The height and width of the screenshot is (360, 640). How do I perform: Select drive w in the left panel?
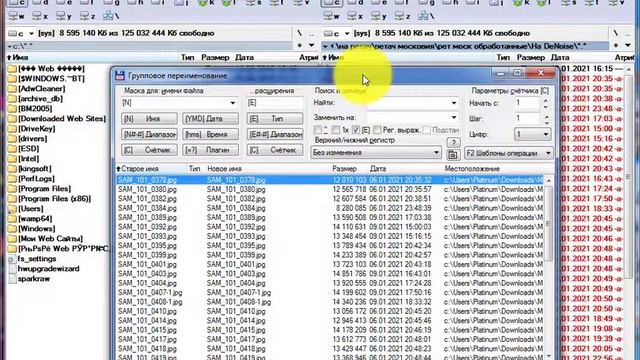16,16
